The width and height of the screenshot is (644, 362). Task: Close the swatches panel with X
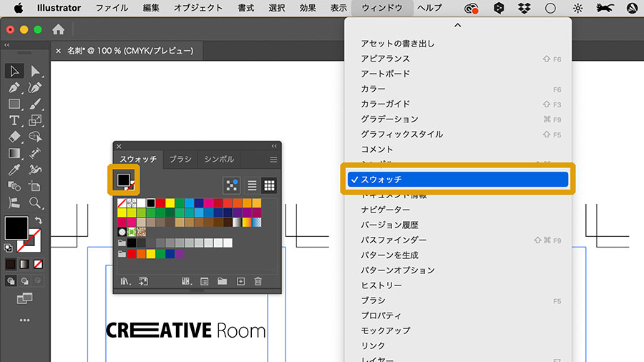(x=119, y=146)
